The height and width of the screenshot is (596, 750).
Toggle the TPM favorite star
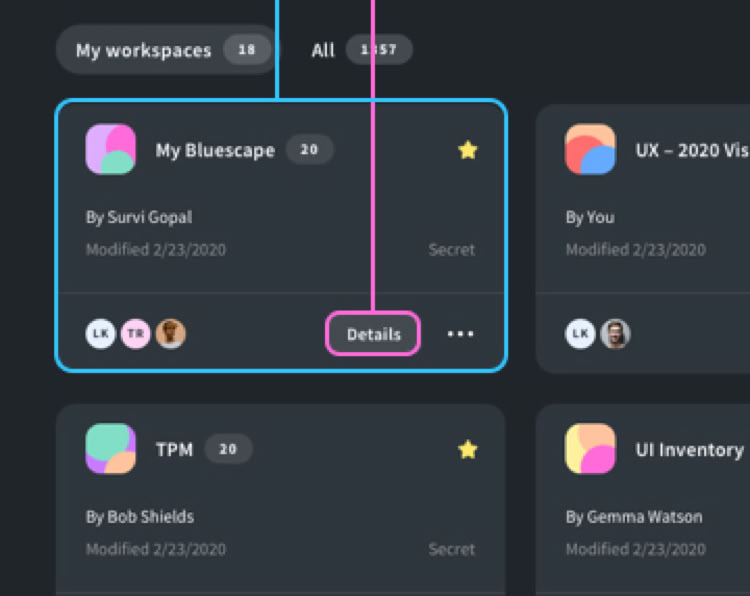point(468,450)
